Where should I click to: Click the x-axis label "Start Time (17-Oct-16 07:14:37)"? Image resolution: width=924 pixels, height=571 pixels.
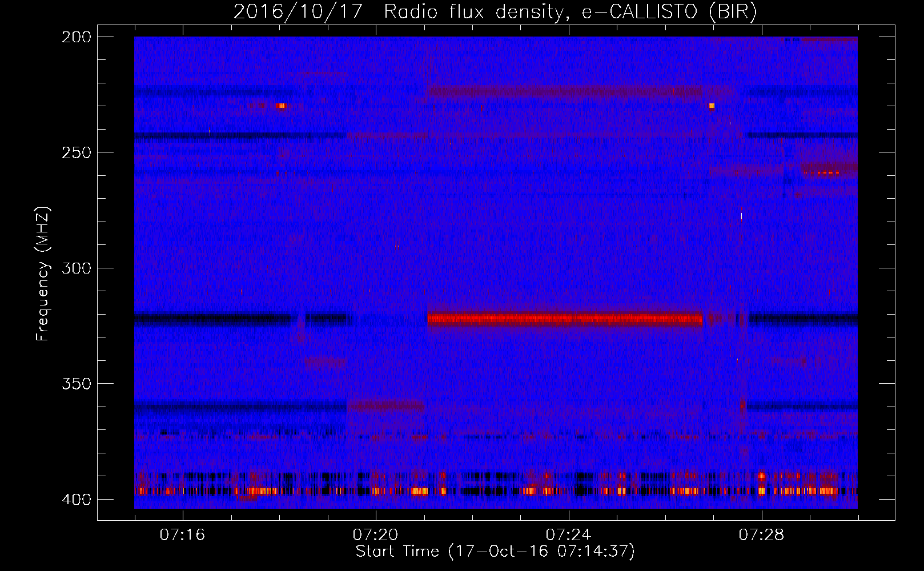[x=495, y=552]
